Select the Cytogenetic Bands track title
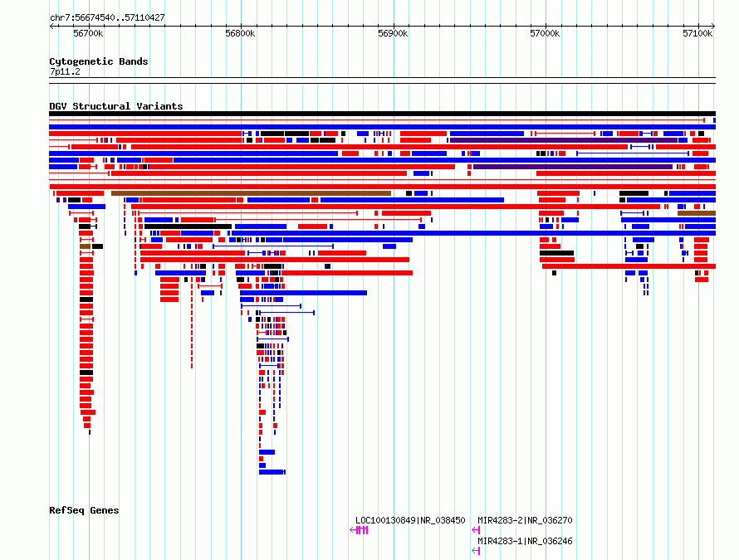739x560 pixels. coord(99,61)
